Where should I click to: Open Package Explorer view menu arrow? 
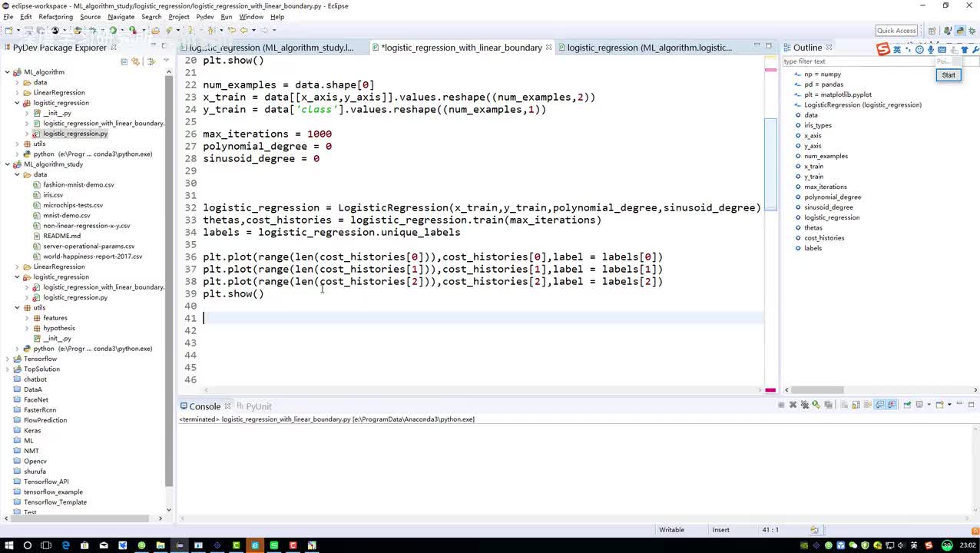click(x=166, y=61)
